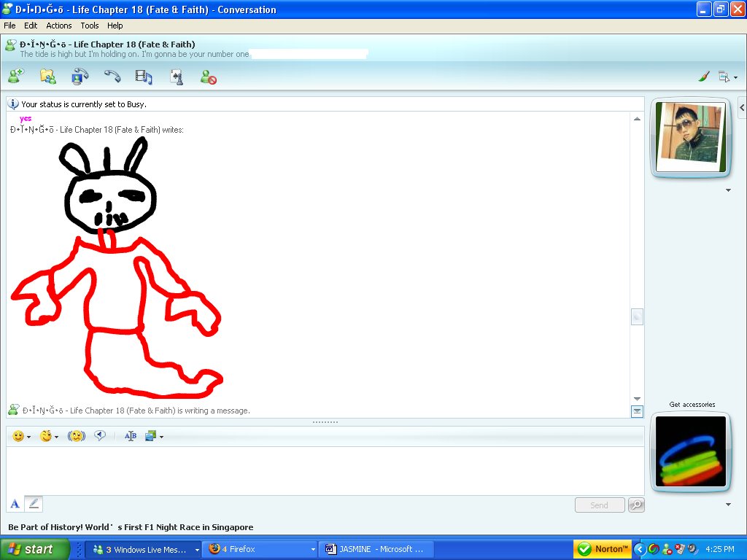
Task: Switch to text typing mode (A)
Action: pyautogui.click(x=15, y=504)
